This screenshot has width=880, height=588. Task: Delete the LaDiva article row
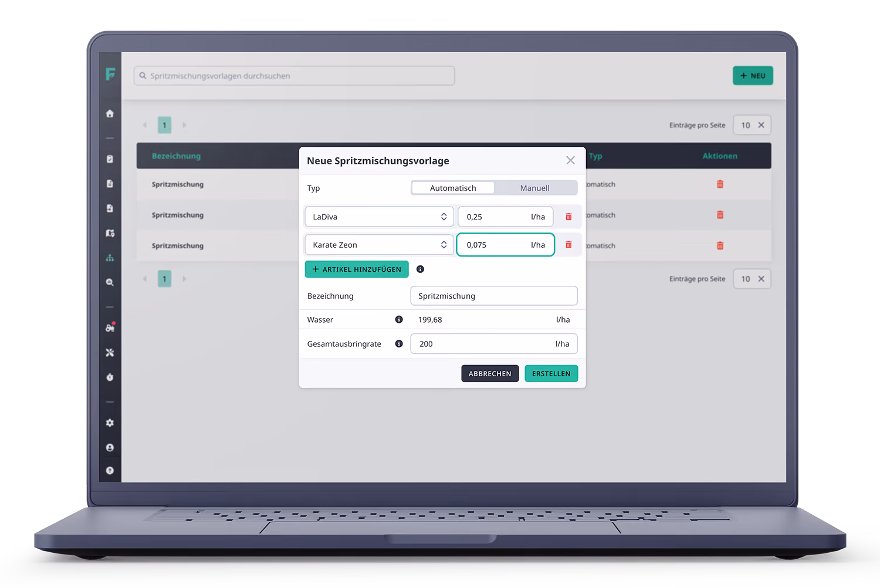568,217
